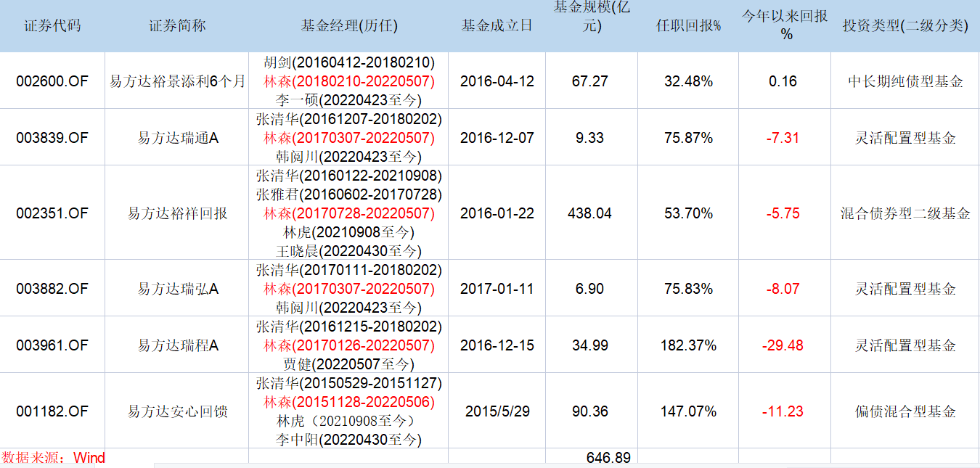Select the 基金成立日 header cell
The image size is (980, 468).
[x=497, y=26]
